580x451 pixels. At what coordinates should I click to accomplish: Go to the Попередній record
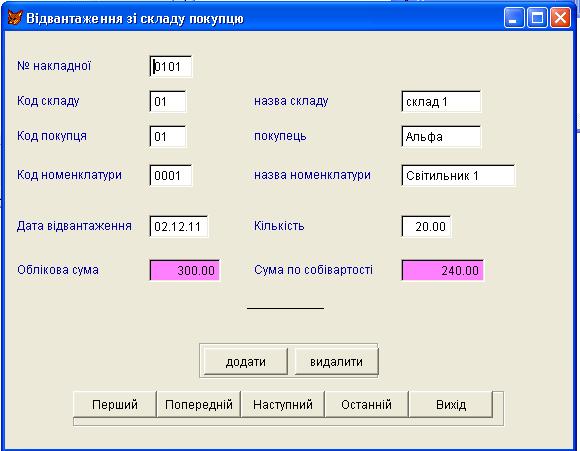(199, 404)
